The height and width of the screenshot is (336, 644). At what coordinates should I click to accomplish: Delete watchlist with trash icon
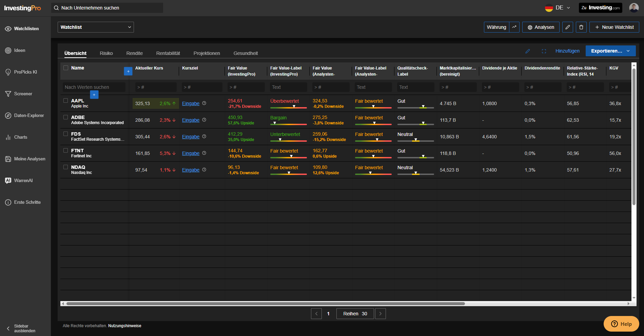[581, 27]
